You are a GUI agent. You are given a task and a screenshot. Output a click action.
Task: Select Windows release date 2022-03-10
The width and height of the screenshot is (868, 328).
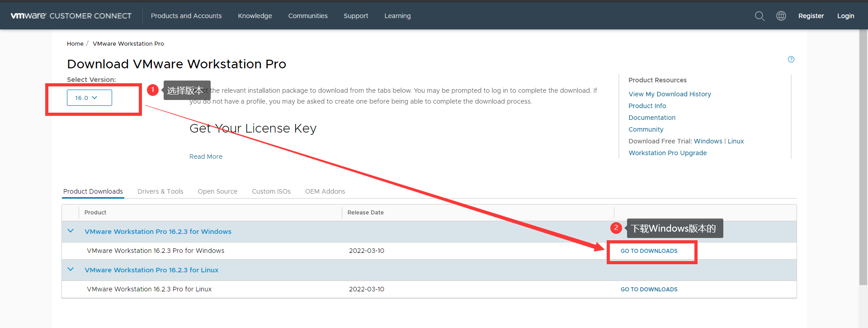click(367, 251)
